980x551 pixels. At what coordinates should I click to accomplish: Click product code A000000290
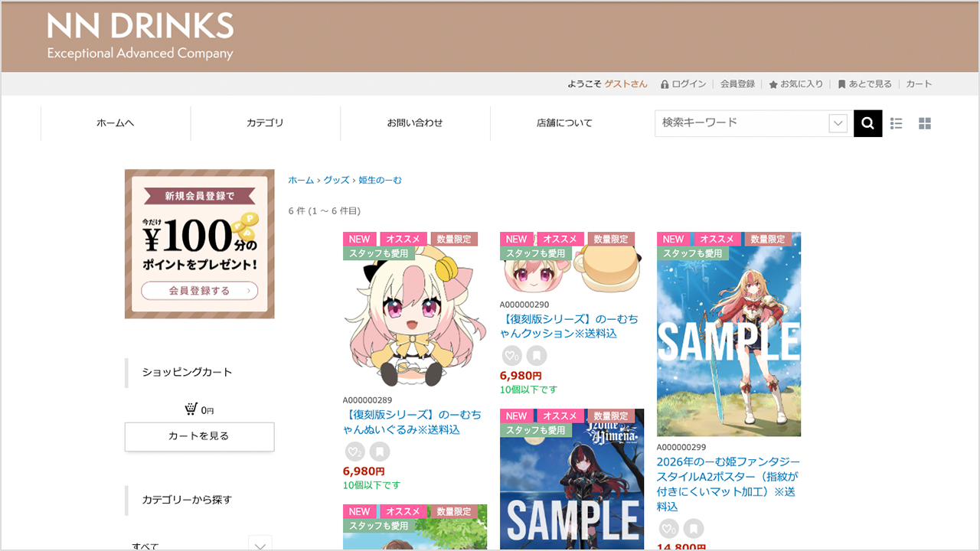coord(524,305)
